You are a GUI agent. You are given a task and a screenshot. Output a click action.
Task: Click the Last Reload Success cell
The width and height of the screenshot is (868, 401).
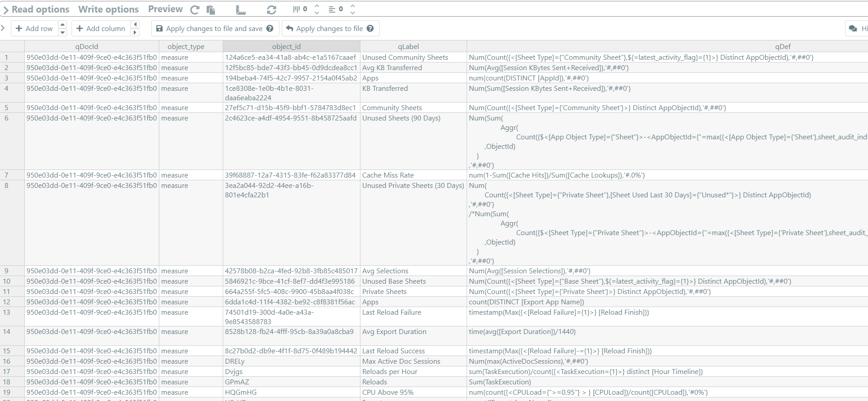[x=414, y=351]
